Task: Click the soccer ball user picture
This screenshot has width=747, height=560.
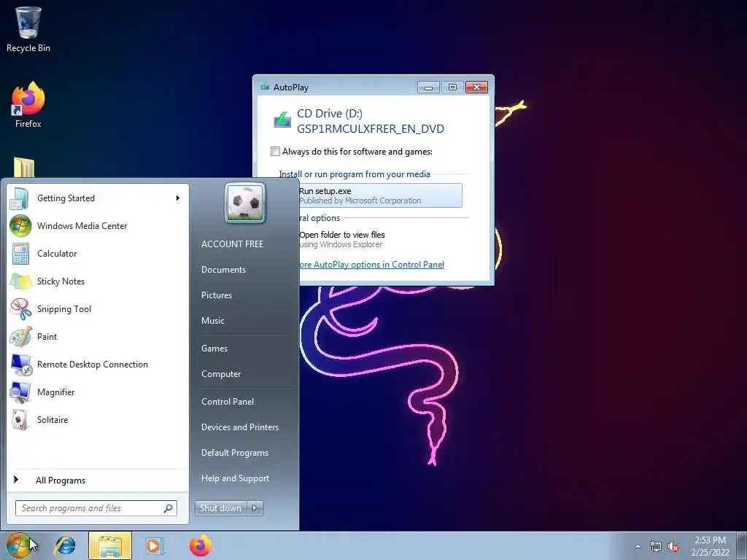Action: click(245, 203)
